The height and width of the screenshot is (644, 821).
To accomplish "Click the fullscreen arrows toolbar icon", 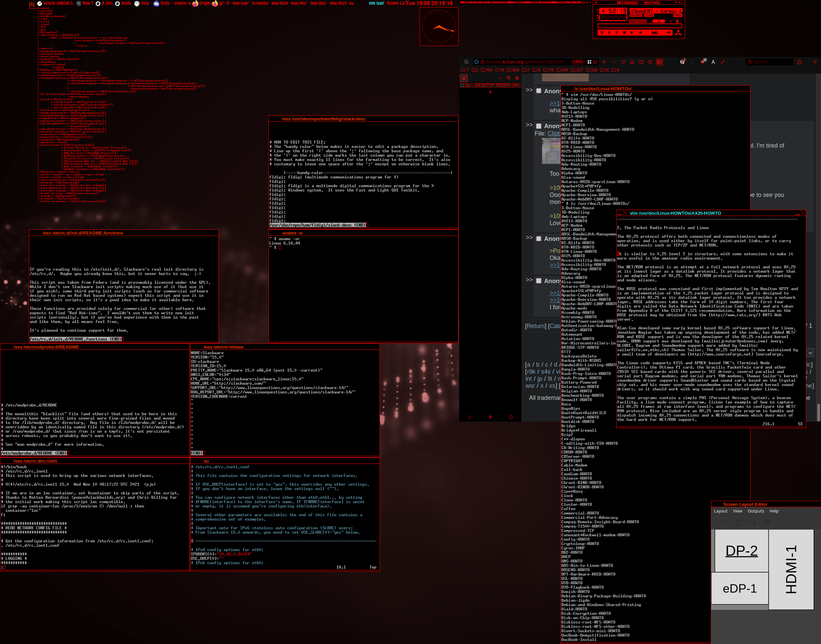I will point(723,62).
